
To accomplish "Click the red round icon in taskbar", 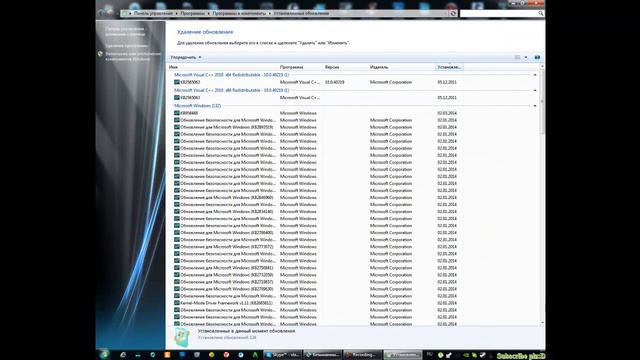I will [x=226, y=355].
